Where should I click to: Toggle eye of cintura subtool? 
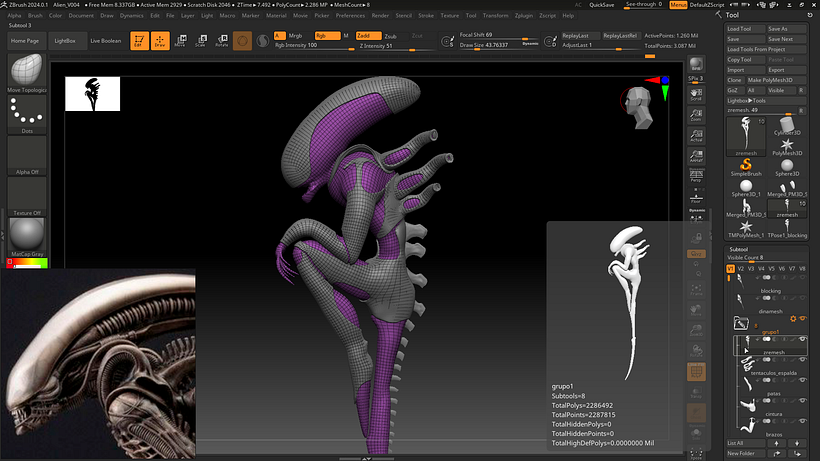(802, 400)
